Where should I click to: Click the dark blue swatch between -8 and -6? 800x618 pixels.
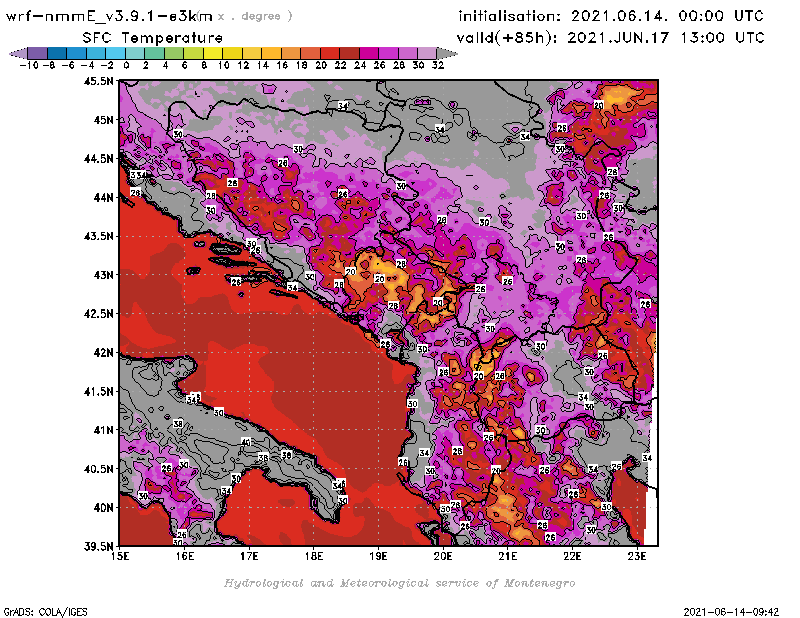tap(57, 53)
